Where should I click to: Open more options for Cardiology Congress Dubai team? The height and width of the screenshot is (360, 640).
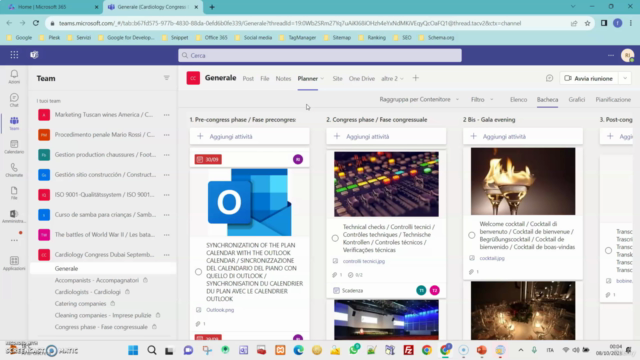click(x=167, y=255)
